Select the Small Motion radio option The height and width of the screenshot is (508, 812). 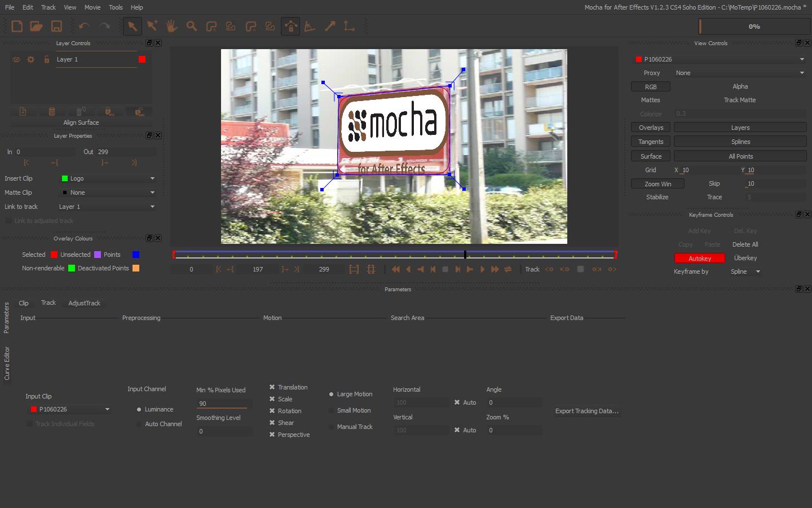(x=331, y=410)
